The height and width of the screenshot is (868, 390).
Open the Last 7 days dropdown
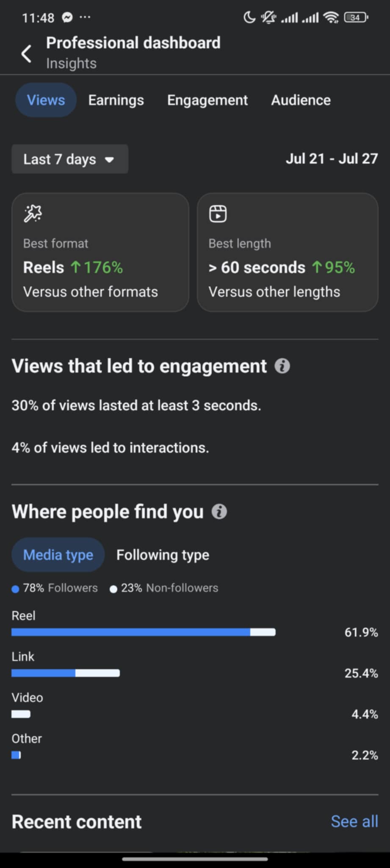pyautogui.click(x=70, y=159)
